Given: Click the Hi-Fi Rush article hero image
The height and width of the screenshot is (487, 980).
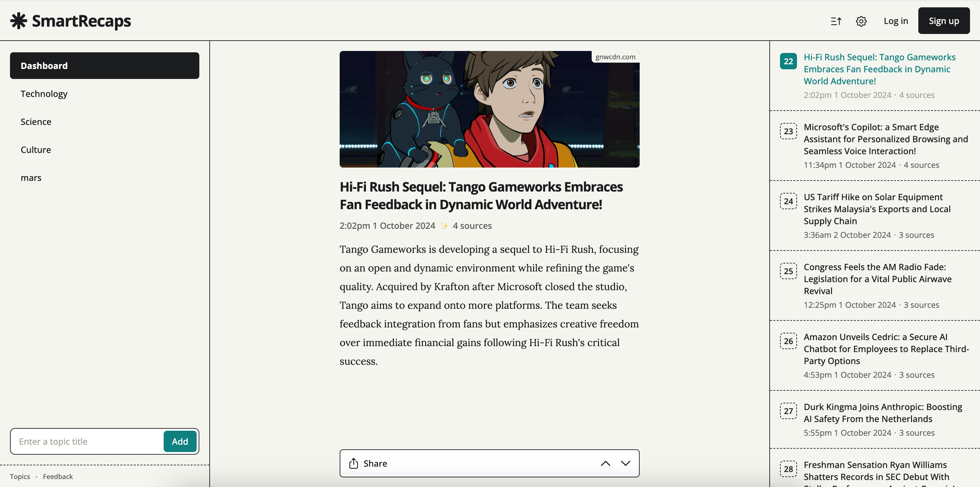Looking at the screenshot, I should point(489,109).
